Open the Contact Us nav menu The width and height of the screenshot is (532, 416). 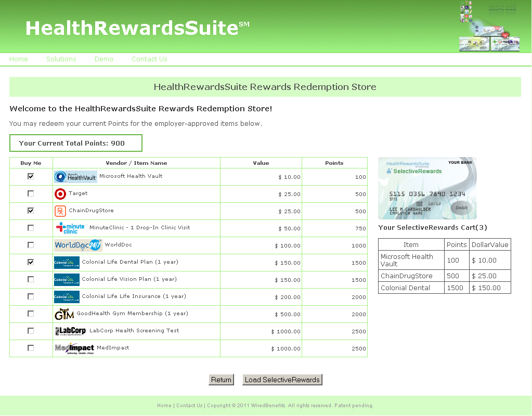[149, 59]
